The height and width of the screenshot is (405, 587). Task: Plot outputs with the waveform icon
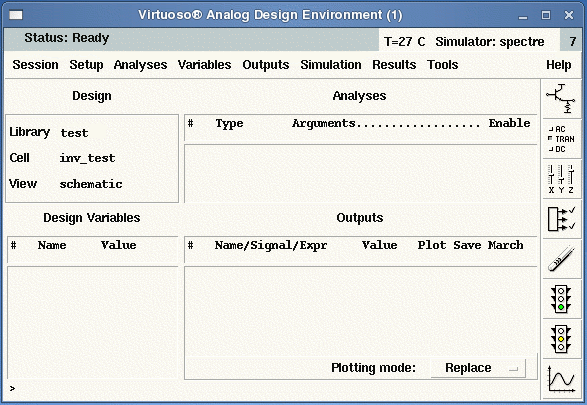(x=561, y=379)
